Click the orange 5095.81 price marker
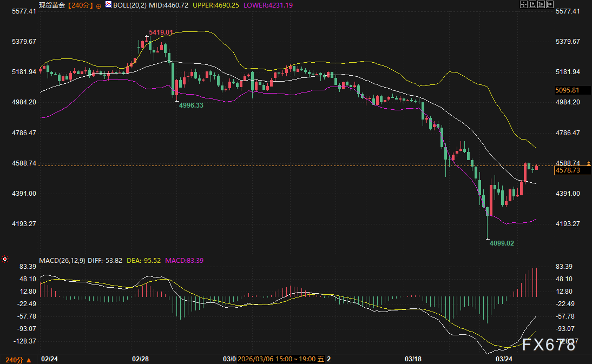 (567, 90)
